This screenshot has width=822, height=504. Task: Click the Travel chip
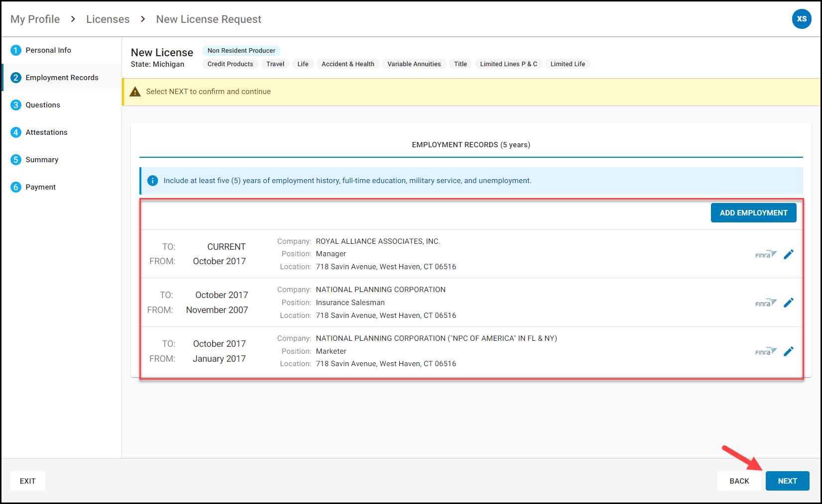pyautogui.click(x=275, y=64)
